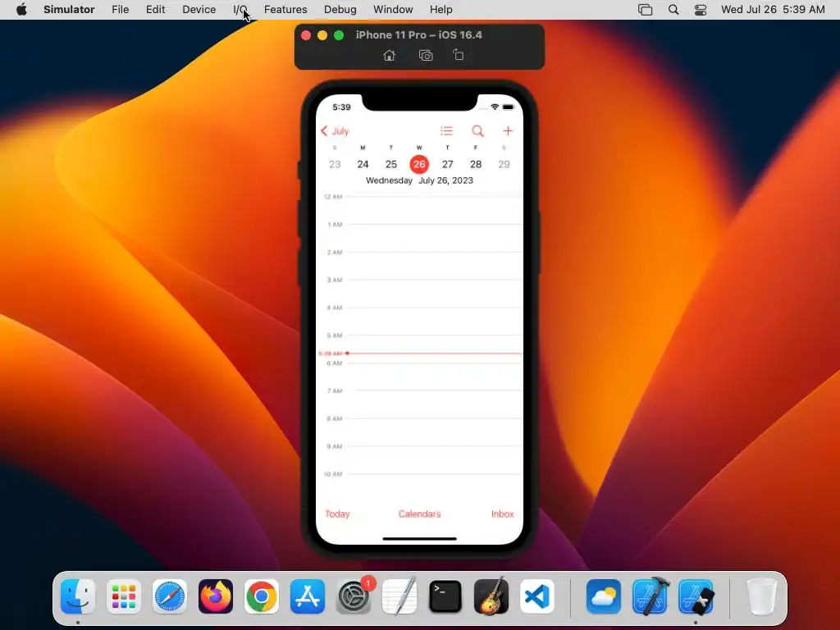840x630 pixels.
Task: Take a screenshot with the camera icon
Action: 426,55
